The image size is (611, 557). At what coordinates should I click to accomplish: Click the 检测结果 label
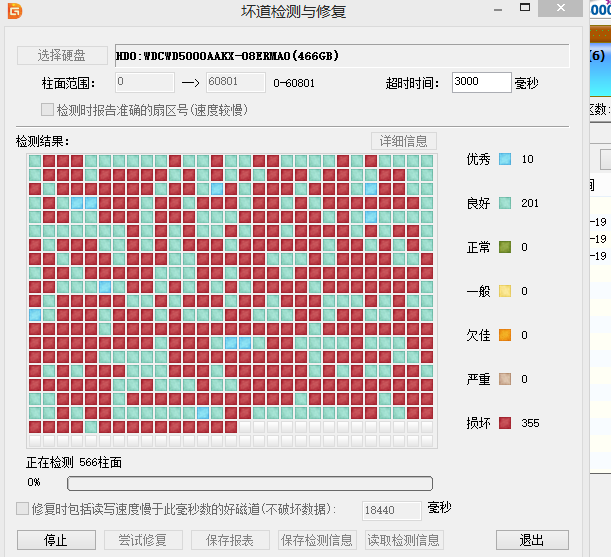point(42,141)
